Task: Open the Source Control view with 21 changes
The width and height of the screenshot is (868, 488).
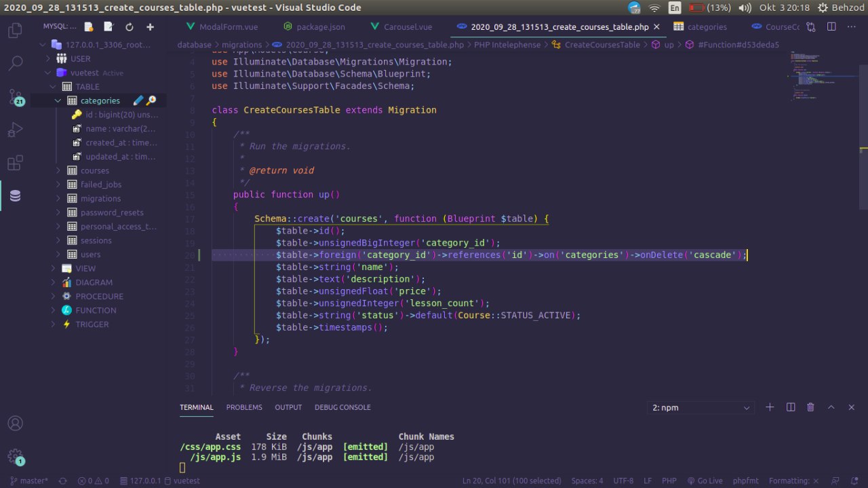Action: 16,97
